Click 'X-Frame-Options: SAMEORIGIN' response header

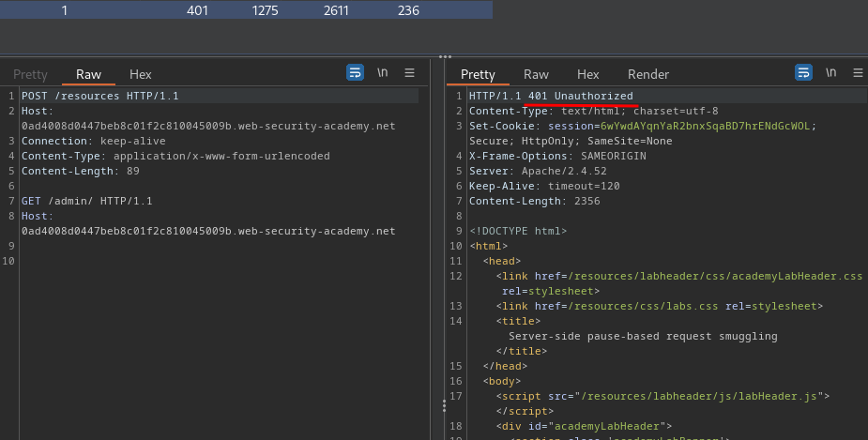pyautogui.click(x=557, y=156)
